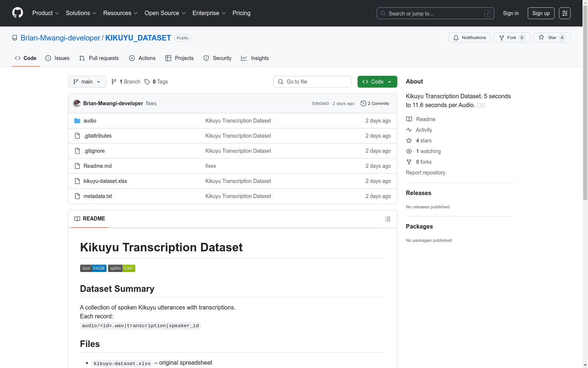Open the Security tab

click(x=218, y=58)
